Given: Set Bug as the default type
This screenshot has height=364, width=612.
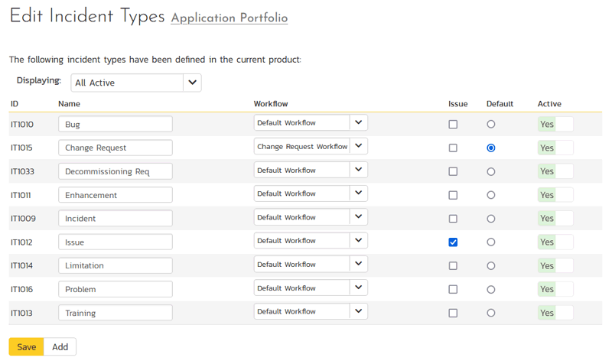Looking at the screenshot, I should point(490,124).
